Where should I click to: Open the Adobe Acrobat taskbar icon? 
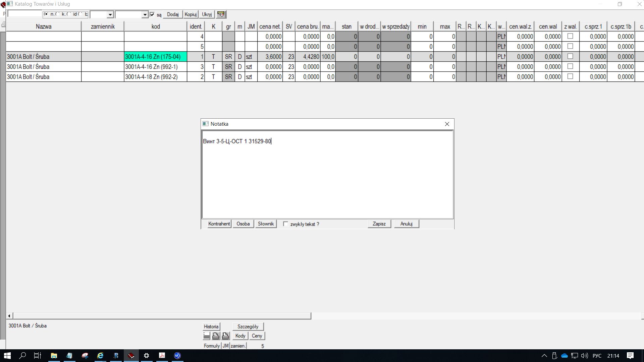(x=162, y=356)
